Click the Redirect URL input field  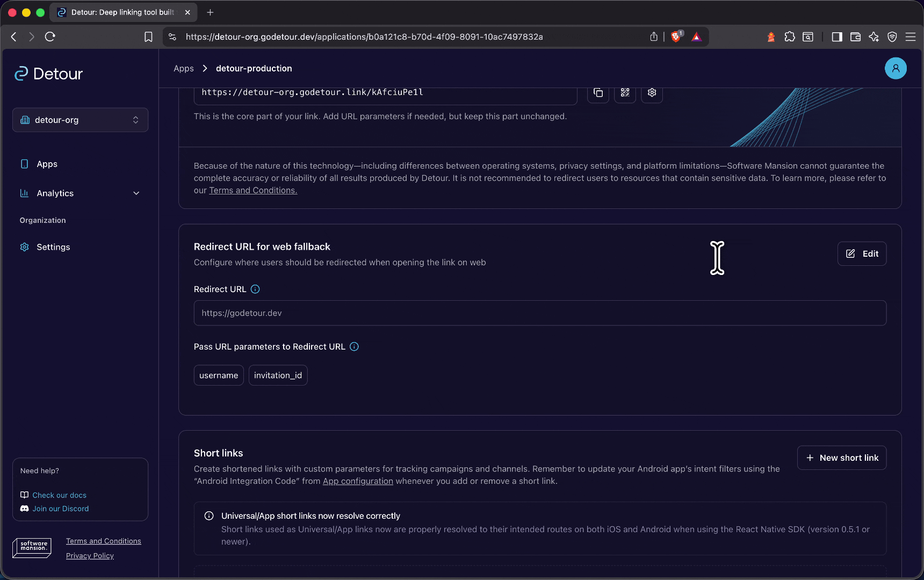pos(539,313)
